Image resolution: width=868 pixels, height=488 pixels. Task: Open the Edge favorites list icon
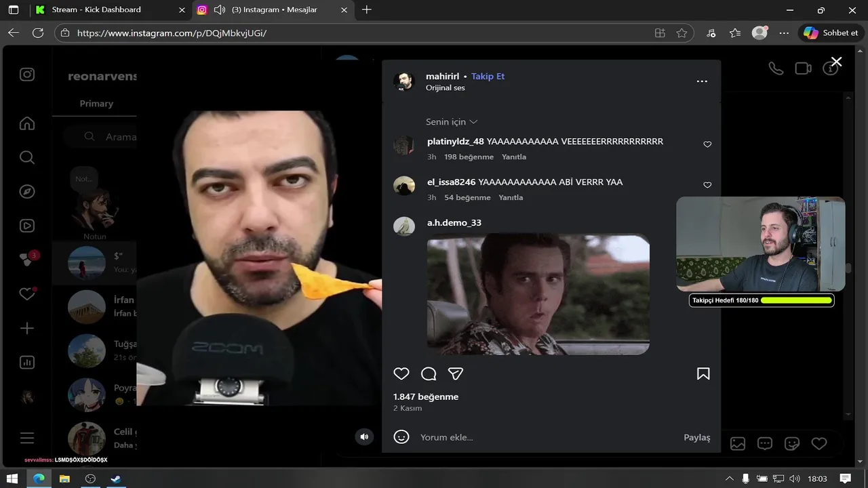(x=735, y=33)
